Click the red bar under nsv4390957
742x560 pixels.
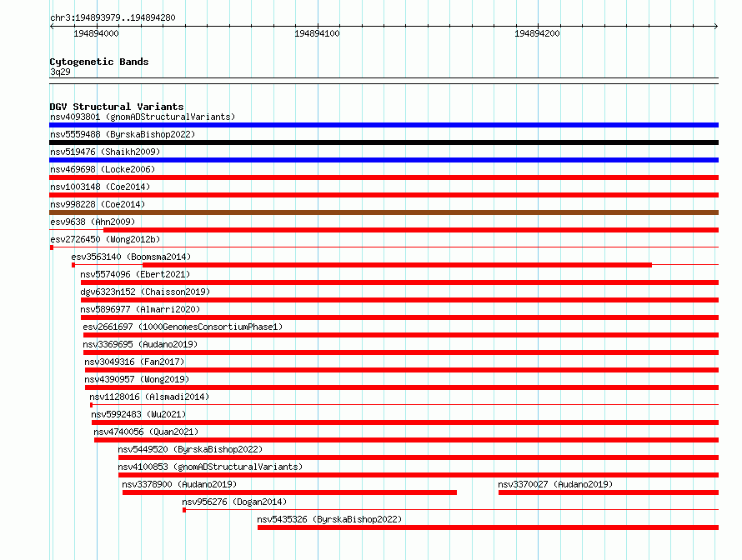(x=402, y=387)
